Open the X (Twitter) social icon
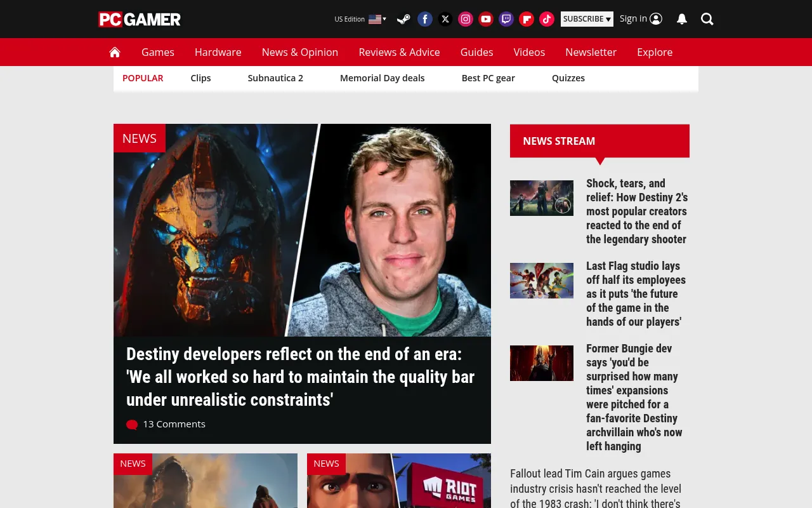 point(445,19)
